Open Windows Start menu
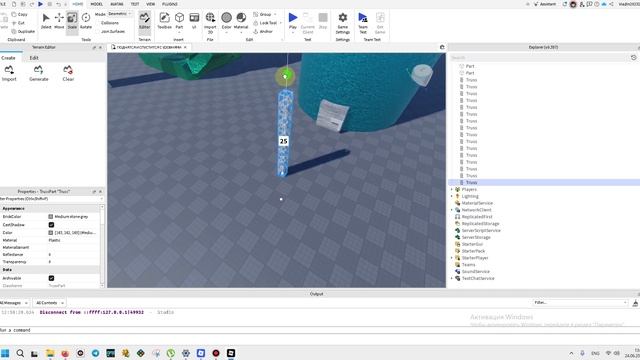 (5, 353)
